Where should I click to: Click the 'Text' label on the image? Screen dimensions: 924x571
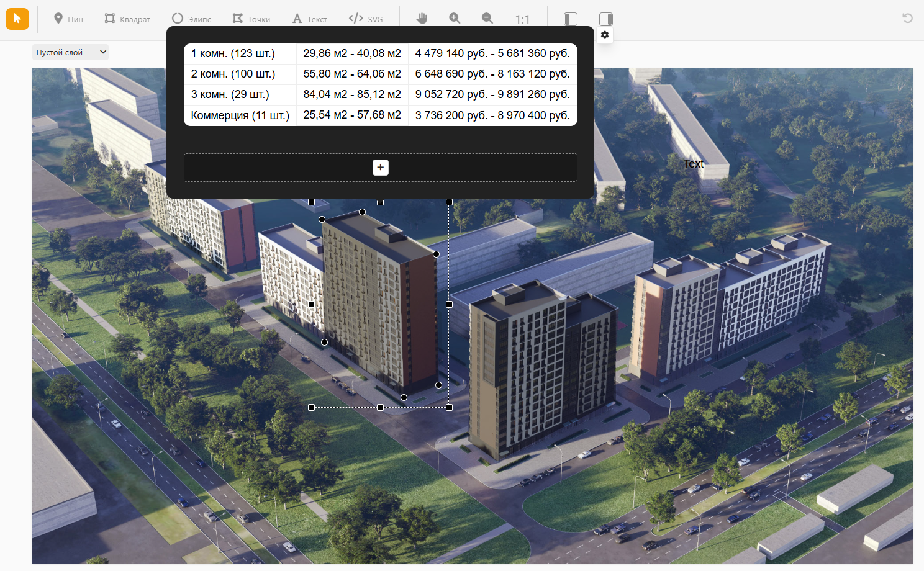pos(694,164)
